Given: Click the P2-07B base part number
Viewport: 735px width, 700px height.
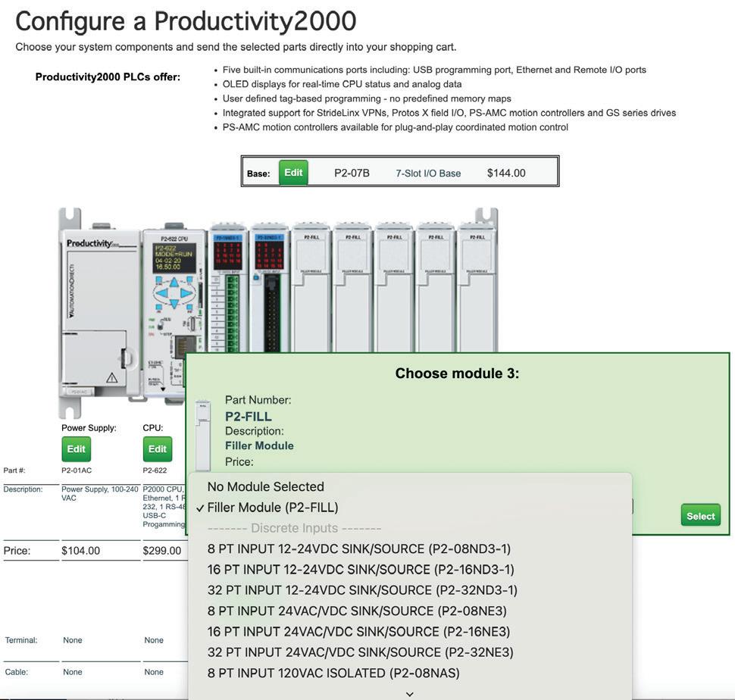Looking at the screenshot, I should (x=352, y=173).
